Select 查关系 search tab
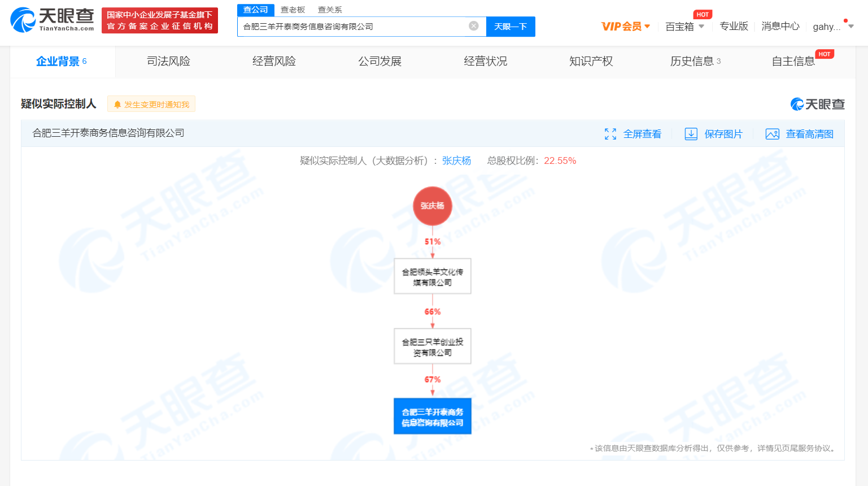The height and width of the screenshot is (486, 868). tap(330, 10)
